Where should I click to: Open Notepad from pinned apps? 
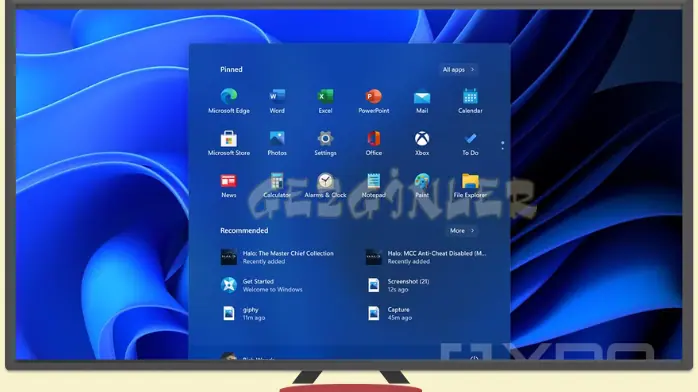pos(373,186)
